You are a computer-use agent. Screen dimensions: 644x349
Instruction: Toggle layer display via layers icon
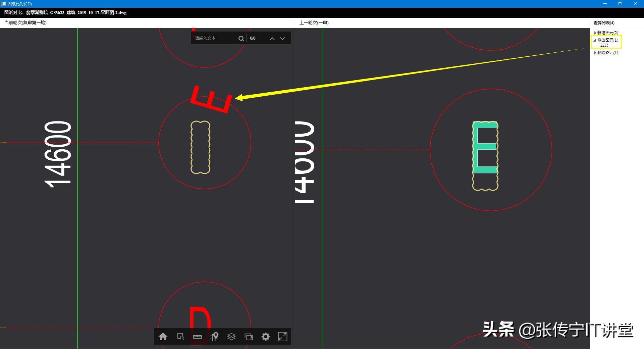point(232,337)
